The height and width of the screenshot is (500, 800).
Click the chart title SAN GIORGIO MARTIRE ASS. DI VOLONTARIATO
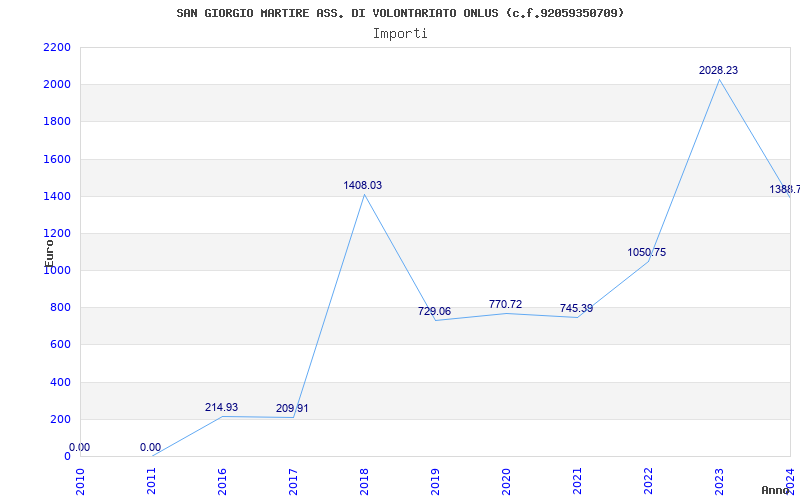pyautogui.click(x=400, y=13)
